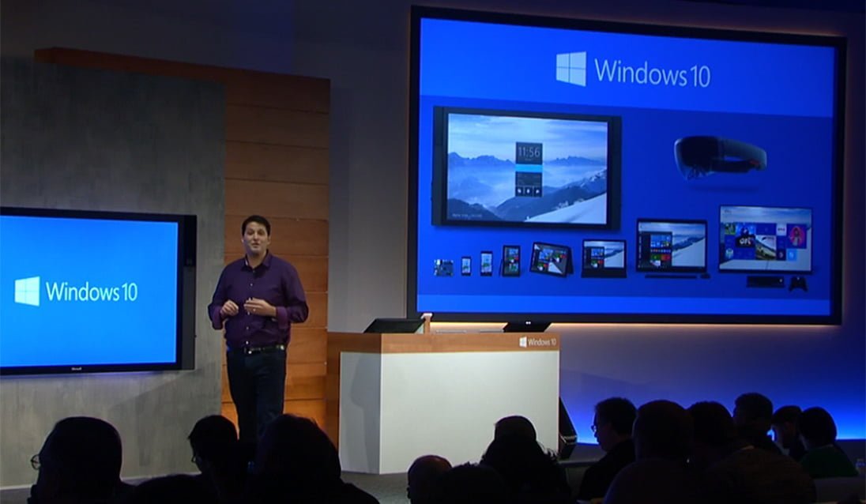Click the Windows logo on the left TV
The width and height of the screenshot is (866, 504).
point(27,291)
